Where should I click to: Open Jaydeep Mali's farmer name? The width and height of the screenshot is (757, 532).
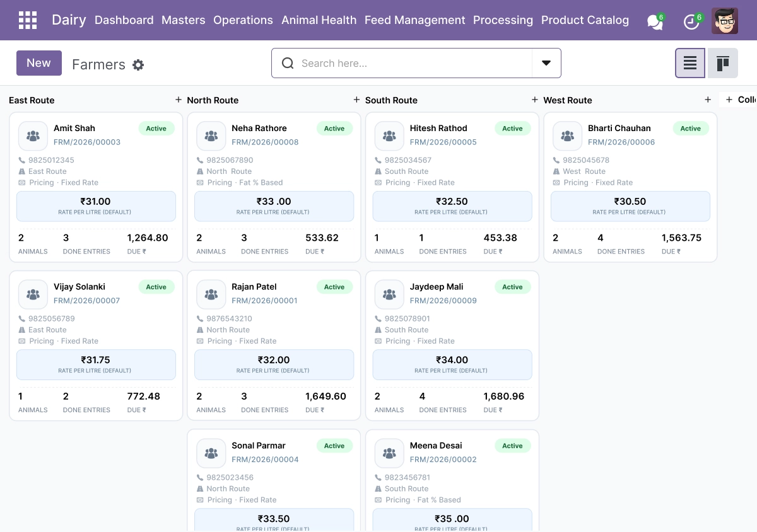pos(437,287)
